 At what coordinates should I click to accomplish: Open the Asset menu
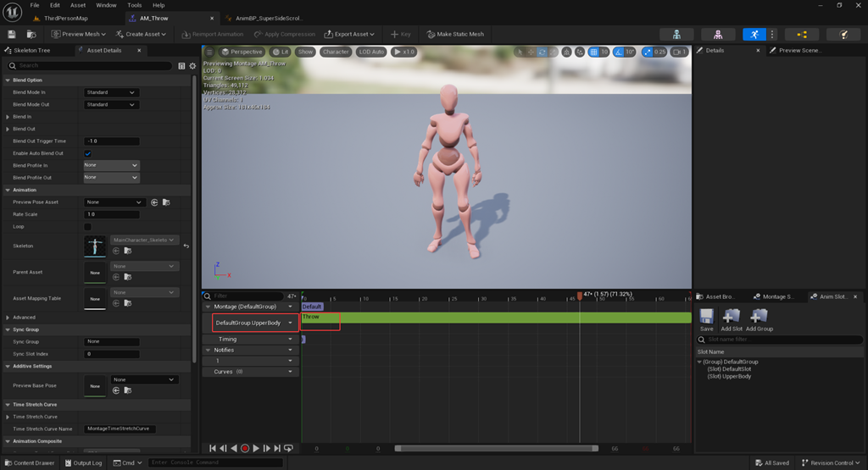click(78, 5)
